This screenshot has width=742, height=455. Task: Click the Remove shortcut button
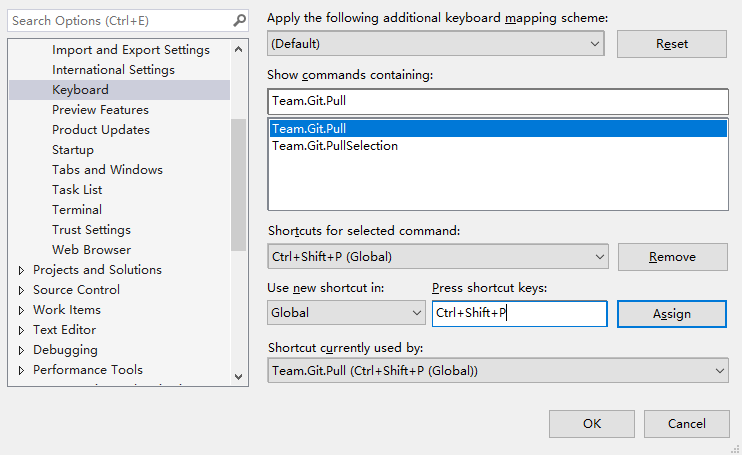tap(672, 257)
